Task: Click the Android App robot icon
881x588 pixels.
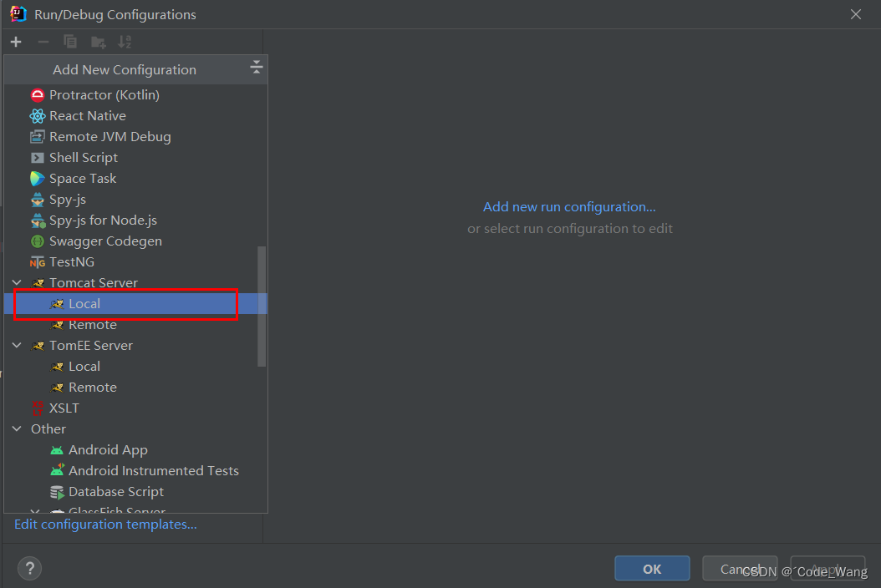Action: coord(57,450)
